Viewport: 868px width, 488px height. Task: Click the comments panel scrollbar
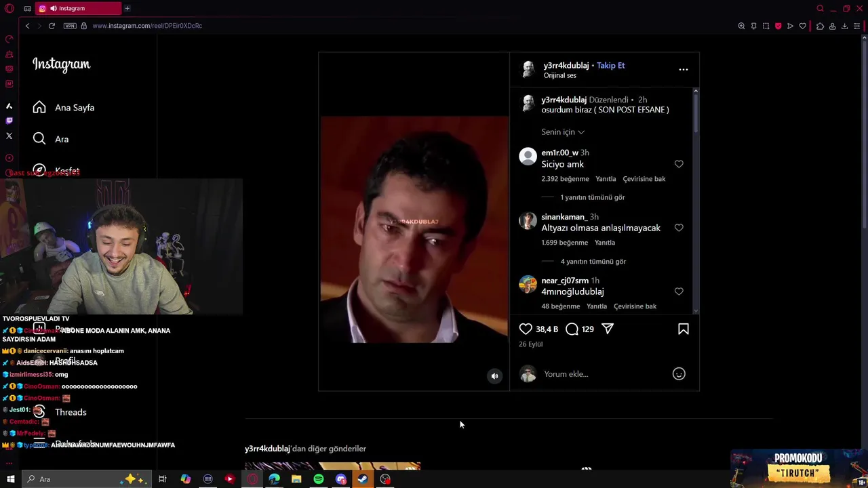click(x=695, y=113)
